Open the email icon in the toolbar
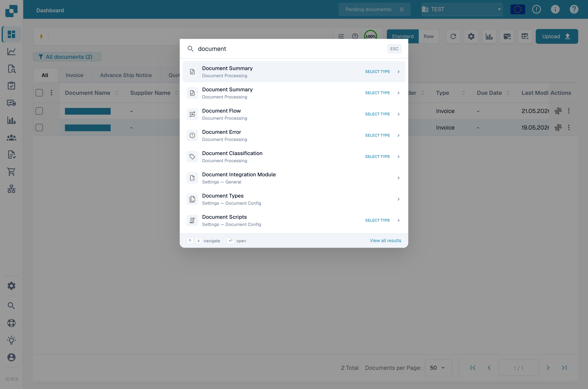The image size is (588, 389). coord(507,36)
